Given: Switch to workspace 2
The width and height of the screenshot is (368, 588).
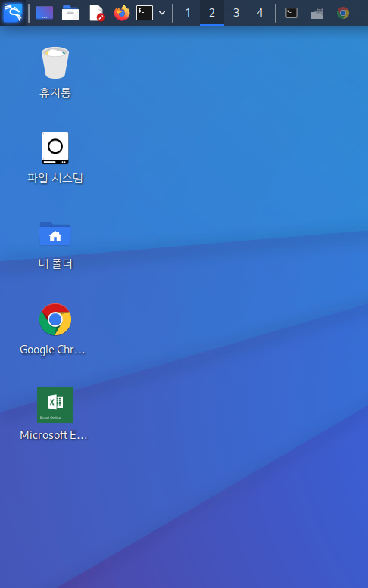Looking at the screenshot, I should [x=212, y=13].
